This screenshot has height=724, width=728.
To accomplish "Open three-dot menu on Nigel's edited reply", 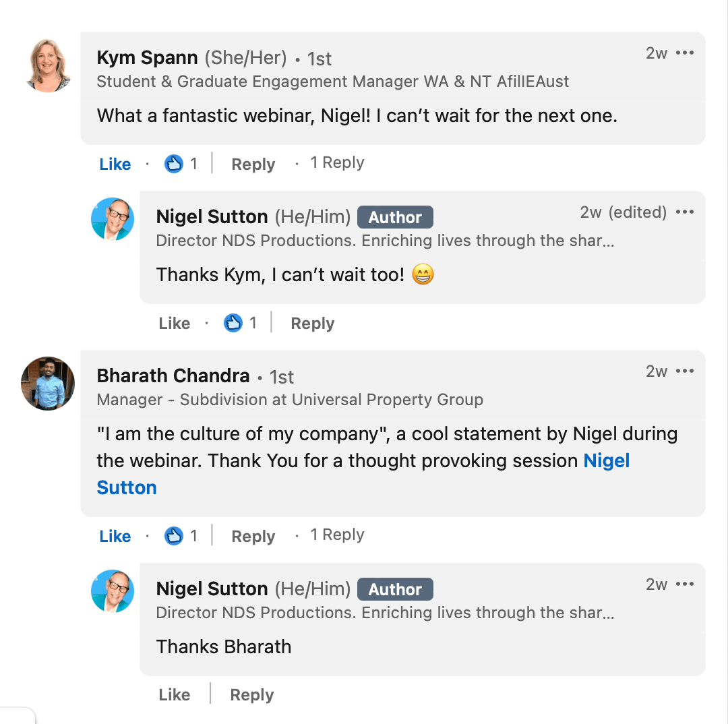I will (x=685, y=212).
